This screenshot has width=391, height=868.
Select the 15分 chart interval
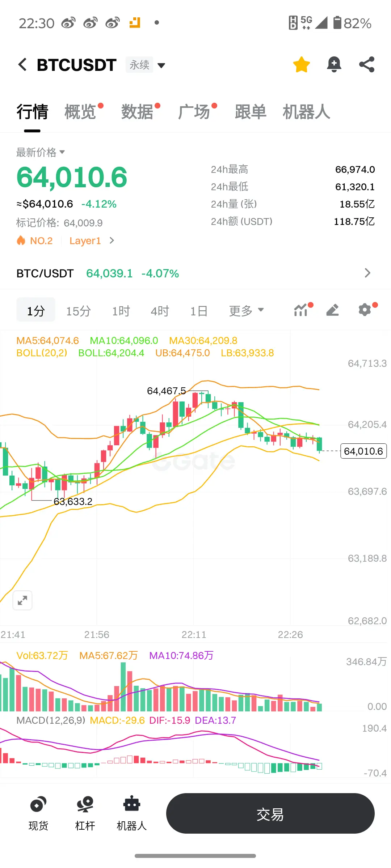[x=78, y=311]
